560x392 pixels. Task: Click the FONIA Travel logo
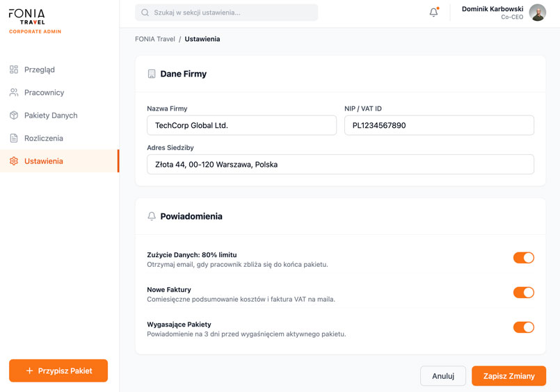(x=28, y=17)
